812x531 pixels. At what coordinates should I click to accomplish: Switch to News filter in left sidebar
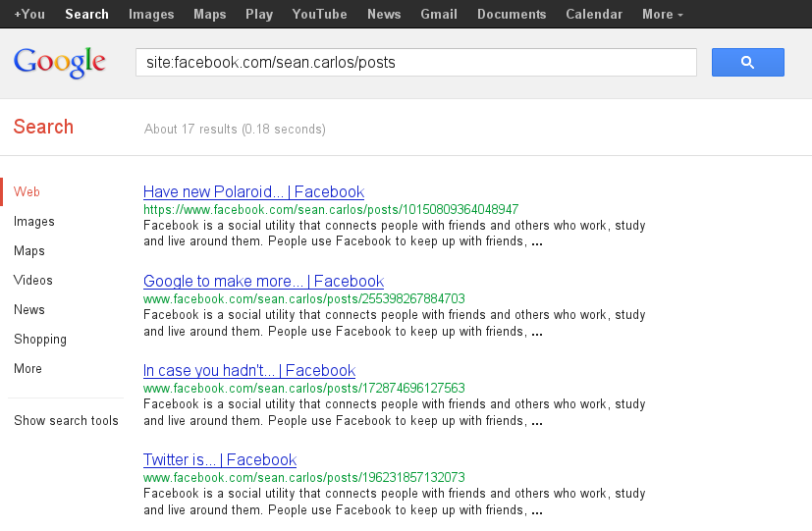[29, 310]
